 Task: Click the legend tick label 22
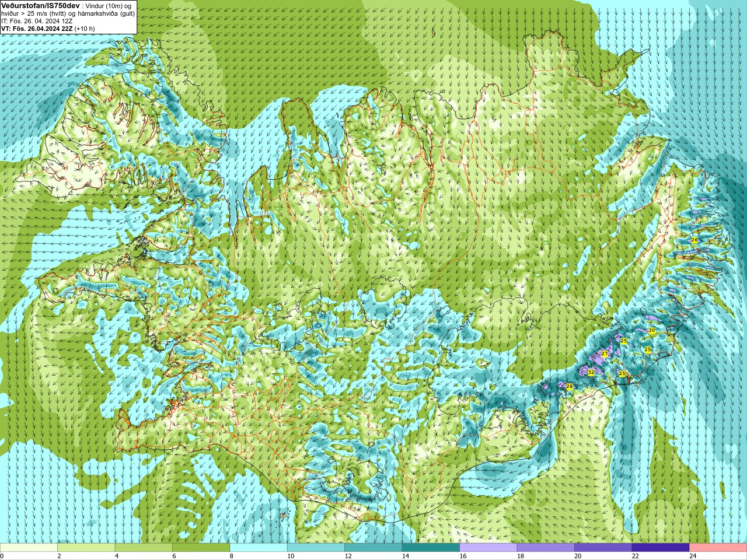(x=635, y=556)
